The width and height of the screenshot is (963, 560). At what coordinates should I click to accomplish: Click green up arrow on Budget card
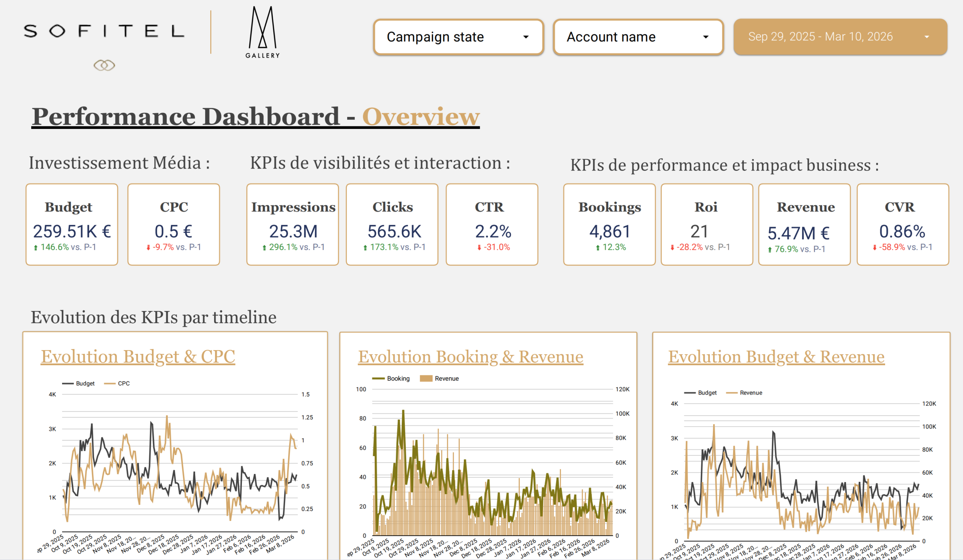coord(35,248)
